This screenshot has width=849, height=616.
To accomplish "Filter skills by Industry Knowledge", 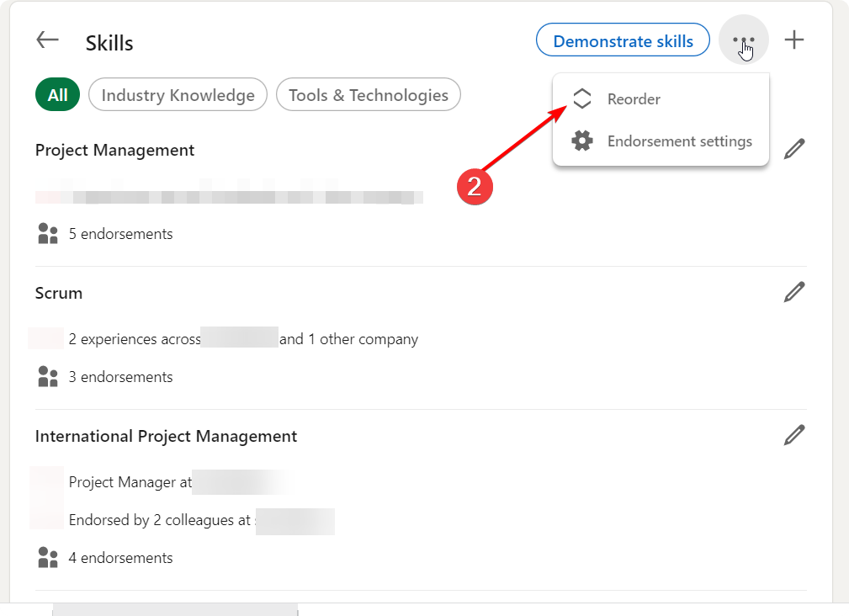I will click(x=178, y=95).
